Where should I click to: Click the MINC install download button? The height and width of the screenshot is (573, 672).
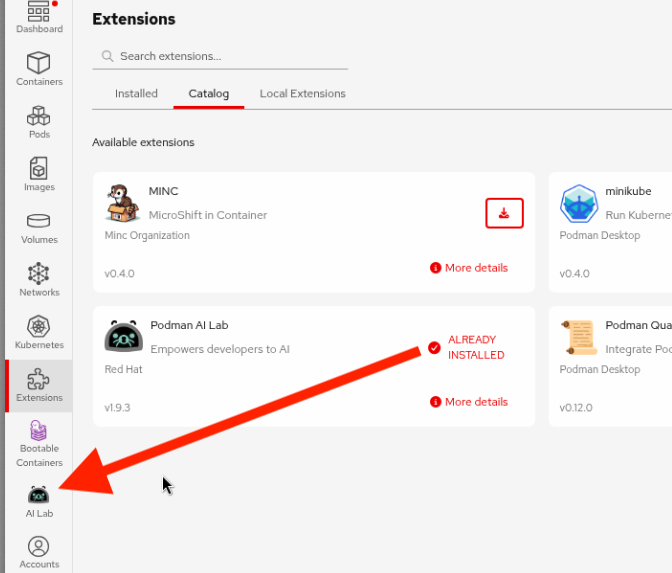click(504, 213)
